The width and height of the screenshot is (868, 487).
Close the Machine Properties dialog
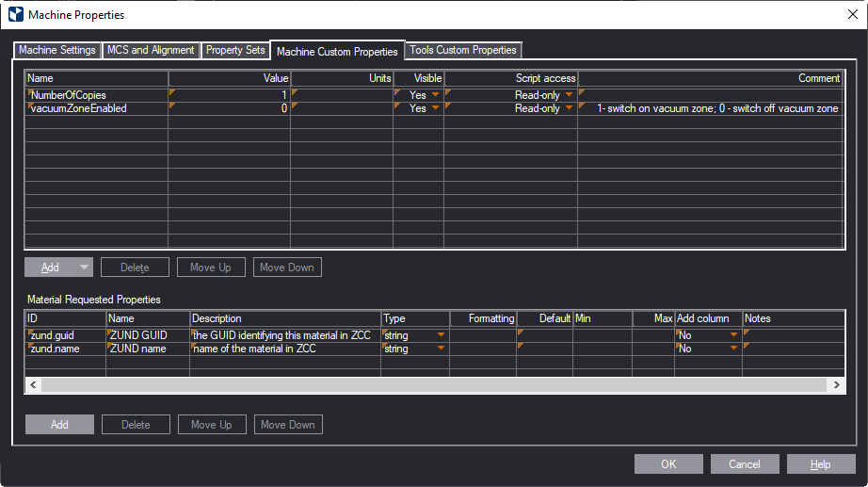click(x=852, y=14)
